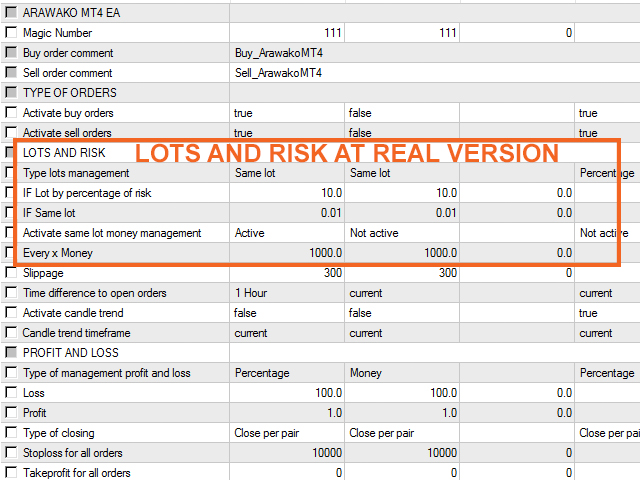This screenshot has height=480, width=640.
Task: Open the Activate sell orders 'false' value
Action: point(360,133)
